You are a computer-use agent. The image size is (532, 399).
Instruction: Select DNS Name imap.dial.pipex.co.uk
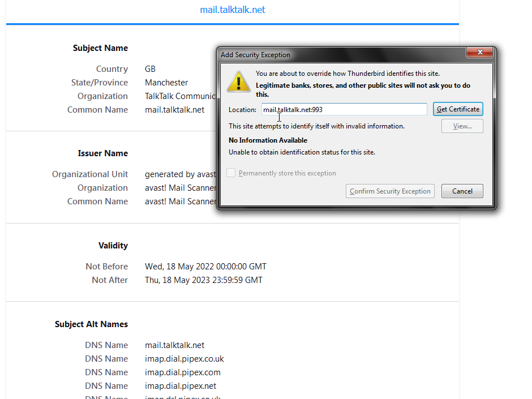(x=185, y=359)
